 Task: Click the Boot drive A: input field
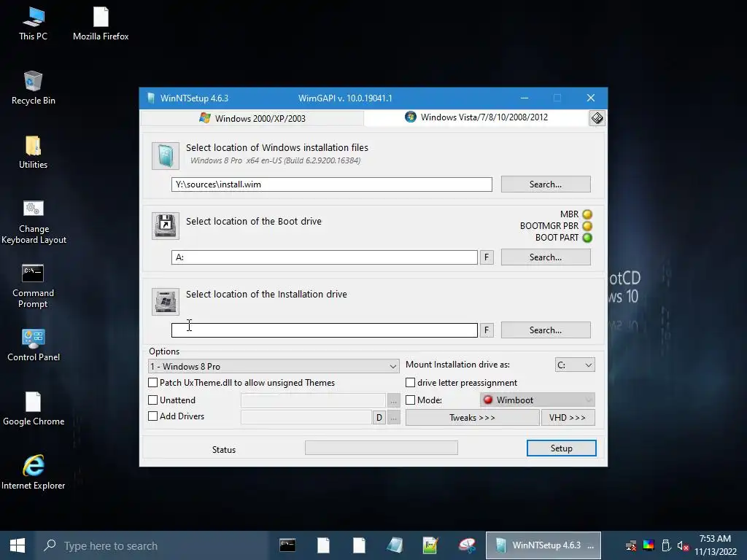tap(325, 257)
